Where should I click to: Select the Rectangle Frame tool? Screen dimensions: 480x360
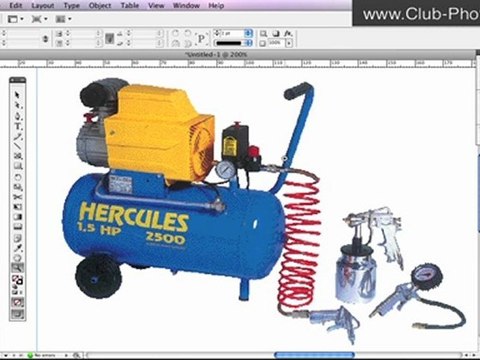point(17,156)
